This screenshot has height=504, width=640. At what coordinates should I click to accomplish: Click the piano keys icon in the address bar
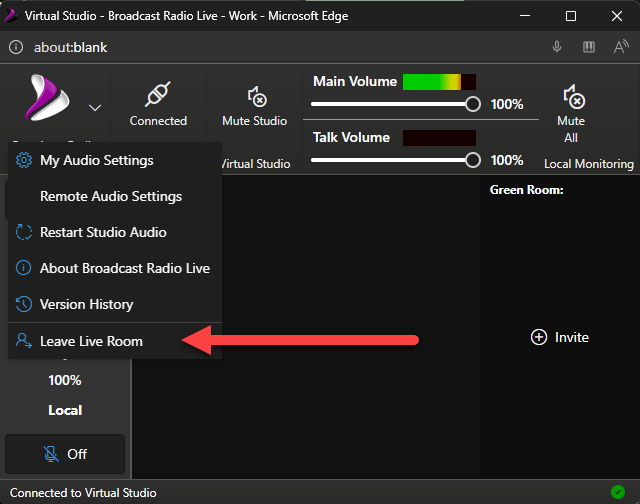pyautogui.click(x=589, y=47)
